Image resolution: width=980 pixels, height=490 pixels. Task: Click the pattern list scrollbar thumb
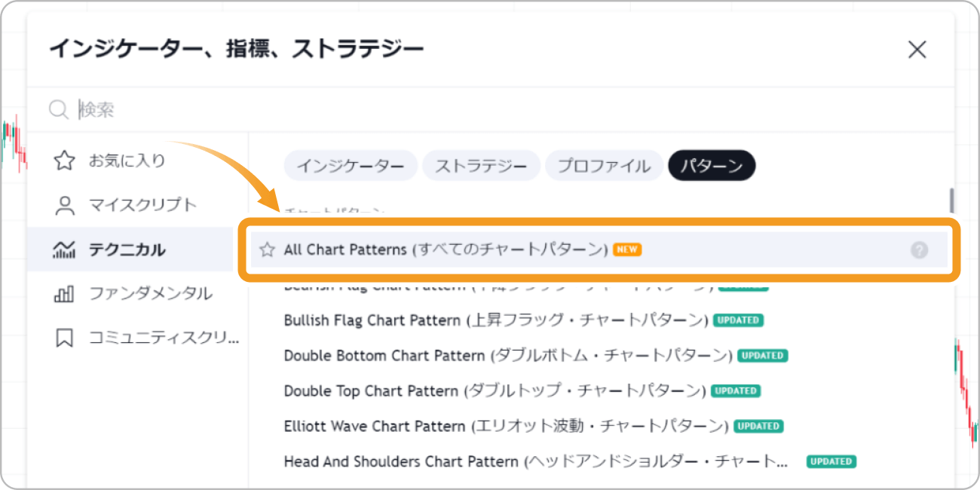(x=952, y=201)
